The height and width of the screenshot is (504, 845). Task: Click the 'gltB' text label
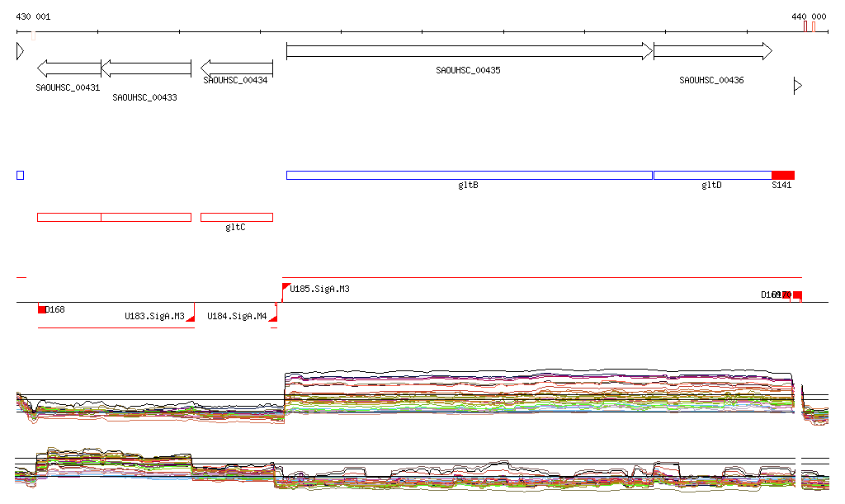pos(469,186)
